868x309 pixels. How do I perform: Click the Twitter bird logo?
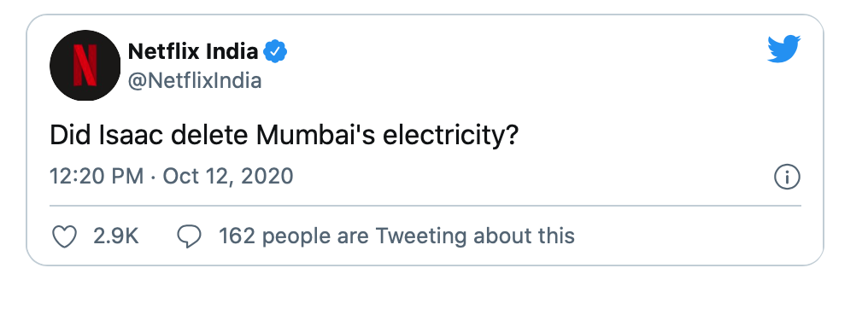[x=784, y=49]
